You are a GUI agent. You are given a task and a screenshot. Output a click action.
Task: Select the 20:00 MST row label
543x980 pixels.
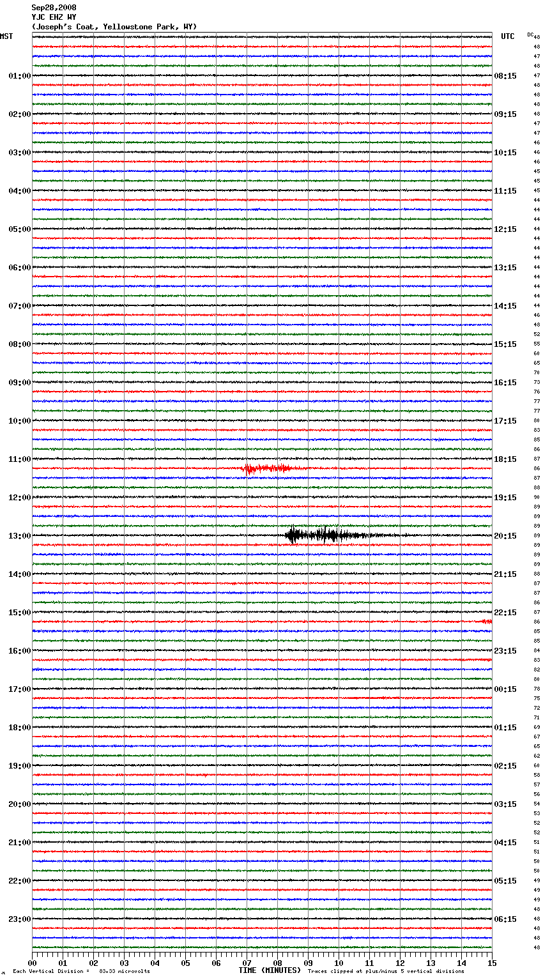click(20, 804)
